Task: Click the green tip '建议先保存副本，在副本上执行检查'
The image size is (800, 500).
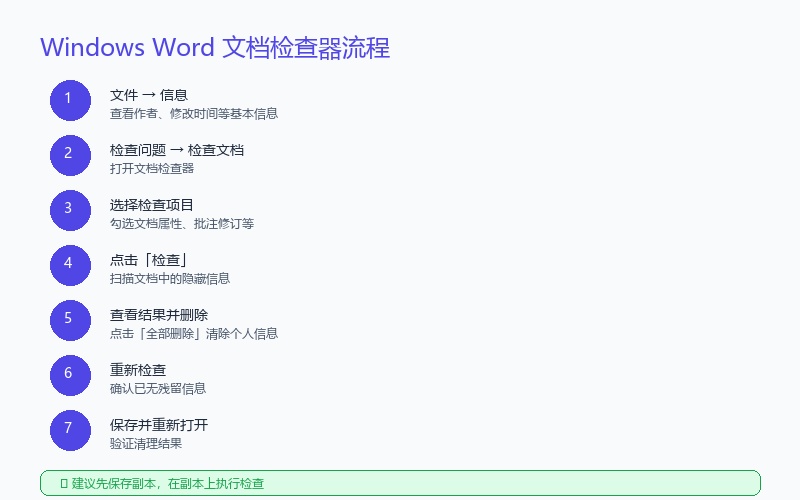Action: pyautogui.click(x=401, y=483)
